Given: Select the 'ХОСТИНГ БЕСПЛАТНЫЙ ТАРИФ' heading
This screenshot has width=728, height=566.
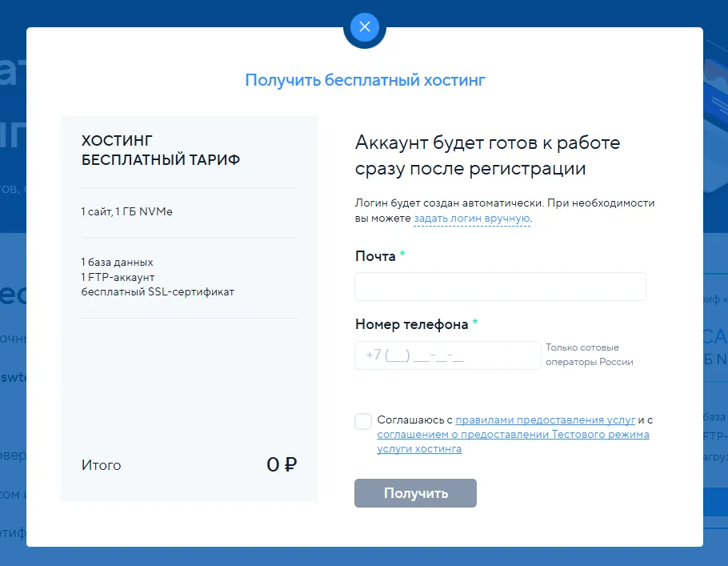Looking at the screenshot, I should (161, 151).
